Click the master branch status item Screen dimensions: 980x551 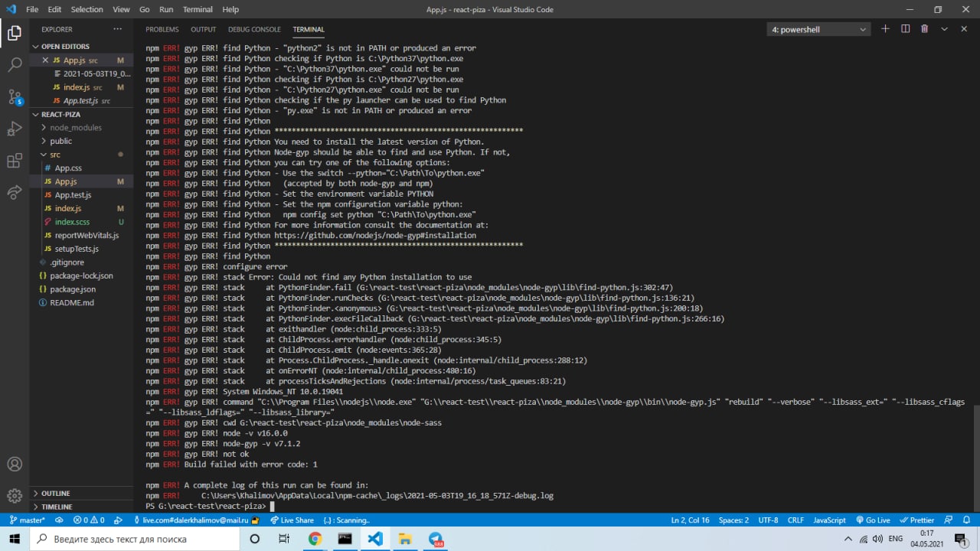coord(27,520)
